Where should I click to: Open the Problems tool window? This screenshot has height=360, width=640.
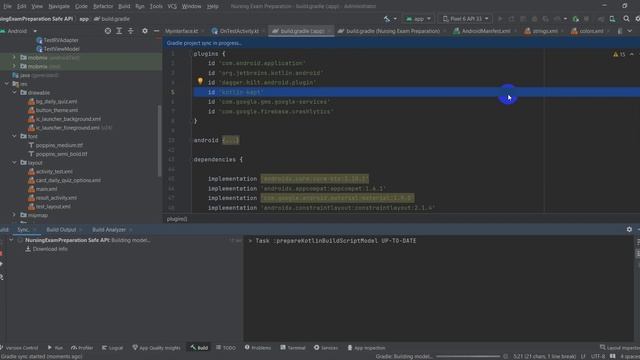pos(258,348)
